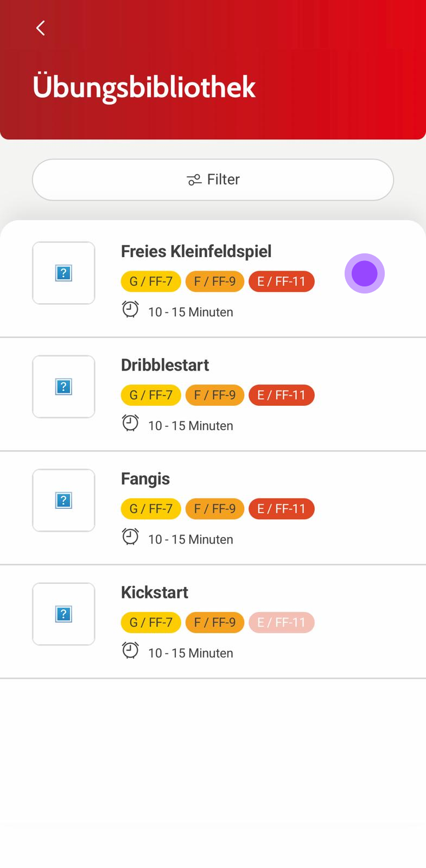The width and height of the screenshot is (426, 868).
Task: Open the Fangis exercise title
Action: (x=145, y=478)
